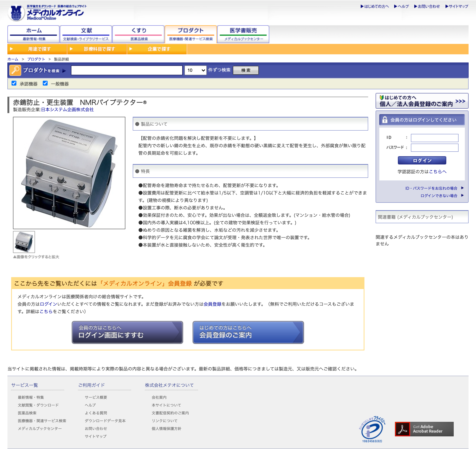Open footer link 個人情報保護方針
The width and height of the screenshot is (476, 449).
tap(167, 428)
